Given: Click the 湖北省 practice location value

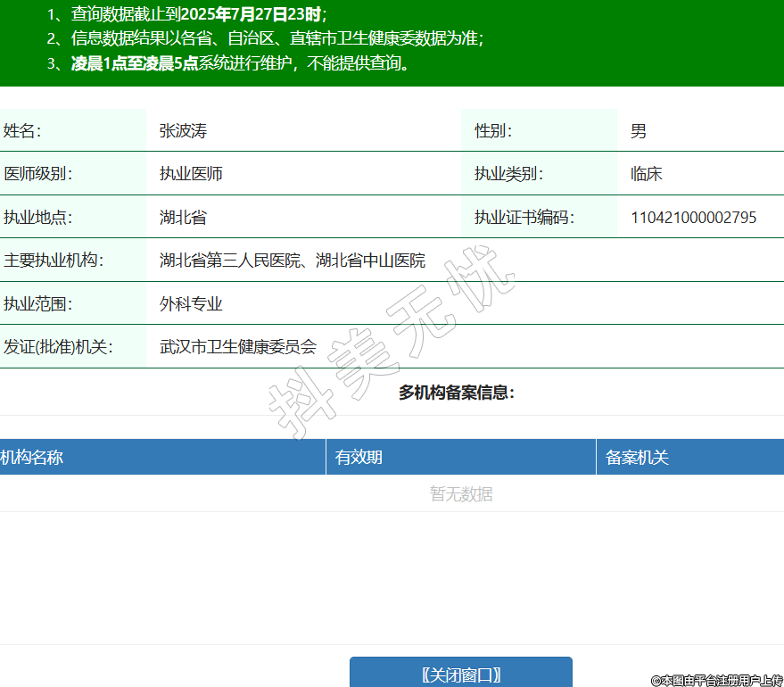Looking at the screenshot, I should click(183, 218).
